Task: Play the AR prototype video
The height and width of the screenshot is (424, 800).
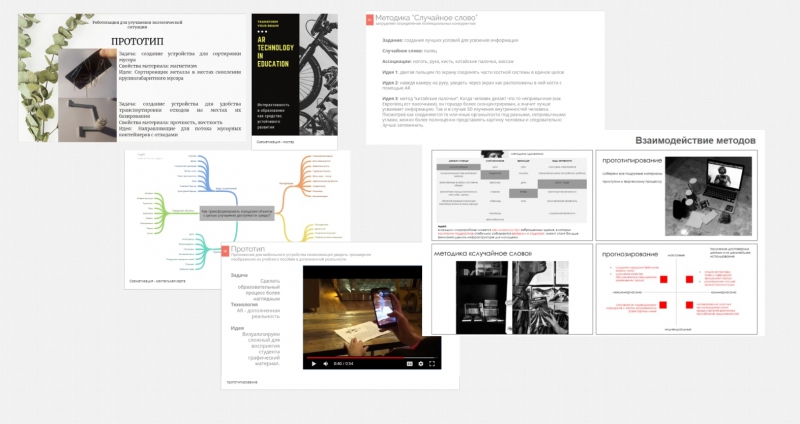Action: pyautogui.click(x=314, y=363)
